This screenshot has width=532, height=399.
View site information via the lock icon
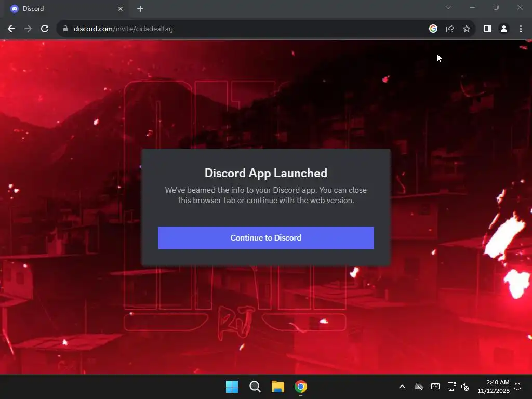pyautogui.click(x=65, y=29)
